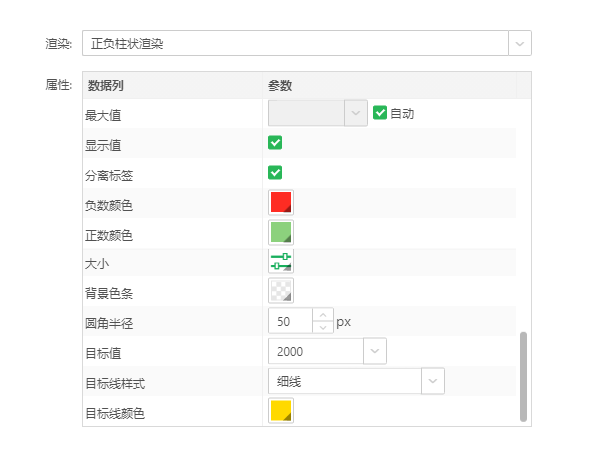Decrease 圆角半径 with the down arrow
The image size is (593, 453).
click(323, 327)
